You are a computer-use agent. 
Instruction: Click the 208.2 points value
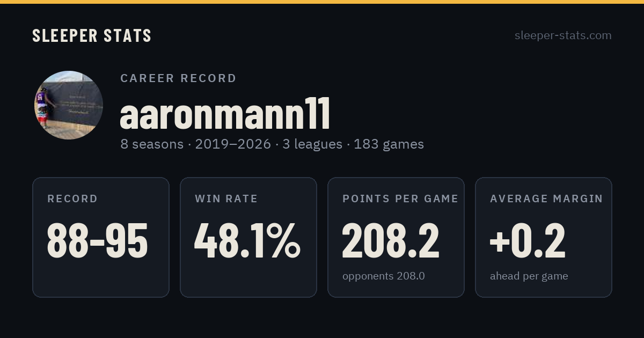click(391, 240)
